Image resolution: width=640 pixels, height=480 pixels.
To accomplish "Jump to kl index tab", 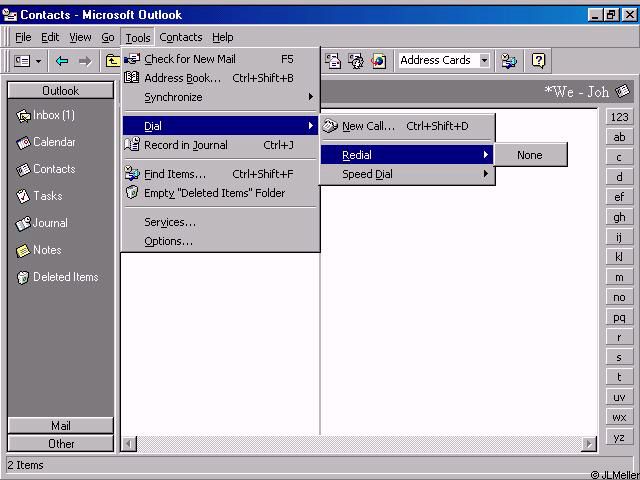I will 619,257.
